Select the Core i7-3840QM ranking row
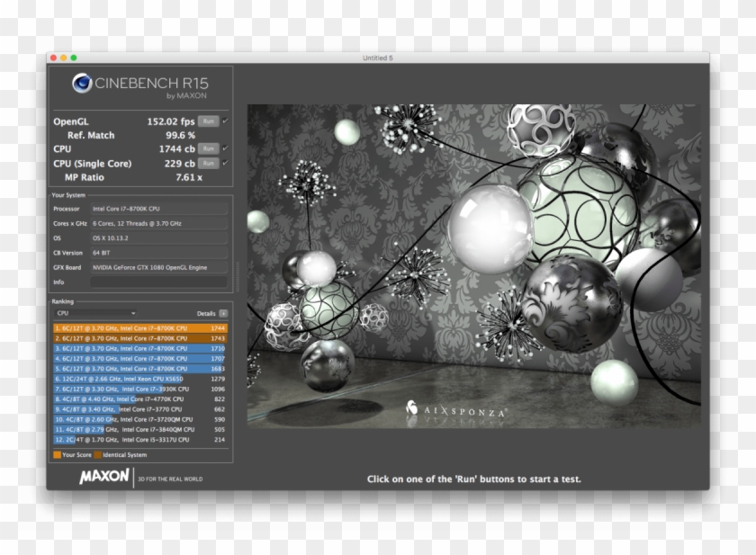 [139, 429]
